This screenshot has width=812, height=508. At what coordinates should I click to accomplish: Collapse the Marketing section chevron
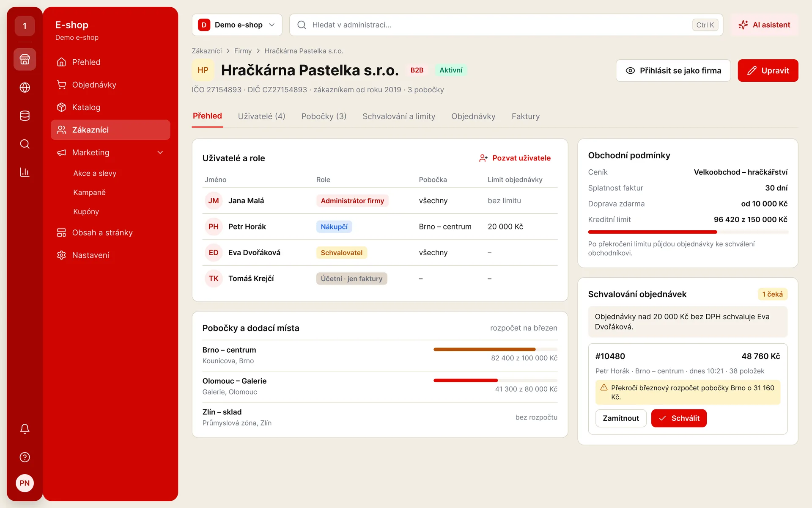click(160, 152)
